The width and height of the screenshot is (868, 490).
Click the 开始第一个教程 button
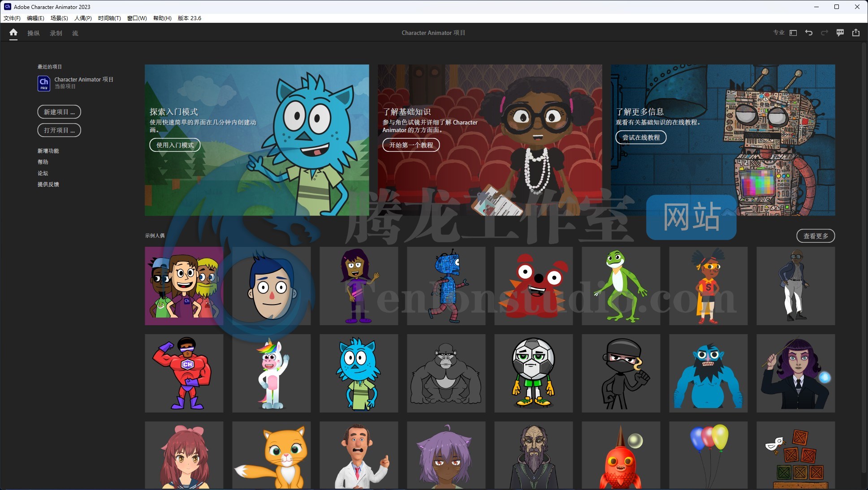411,145
